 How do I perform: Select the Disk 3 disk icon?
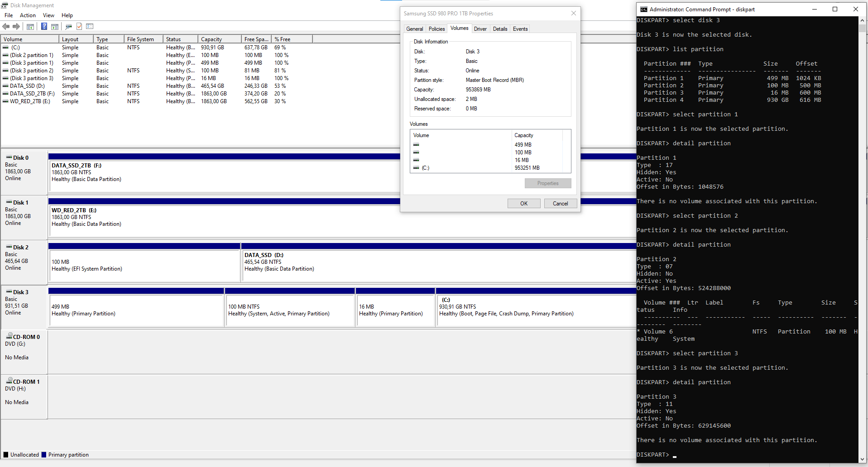pyautogui.click(x=9, y=292)
